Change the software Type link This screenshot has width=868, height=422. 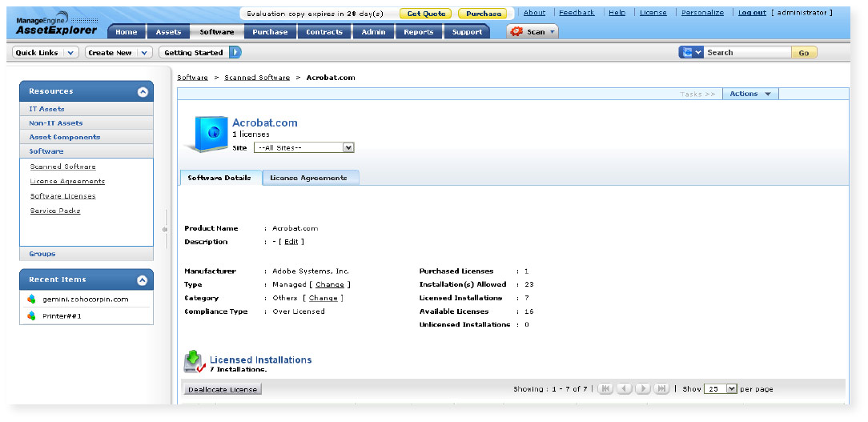coord(329,284)
